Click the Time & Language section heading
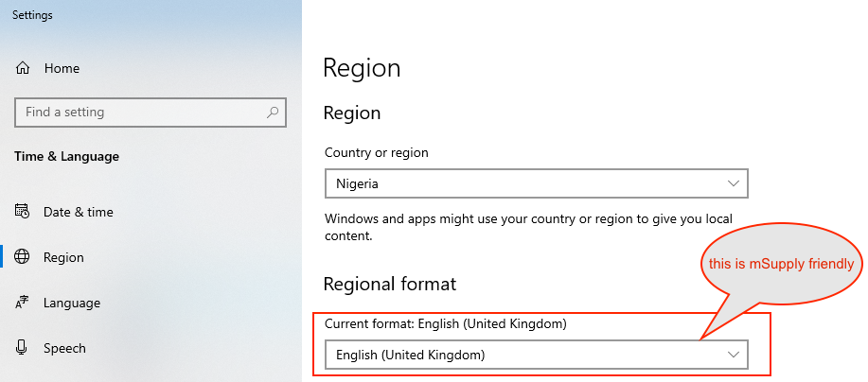Image resolution: width=868 pixels, height=382 pixels. [x=66, y=156]
